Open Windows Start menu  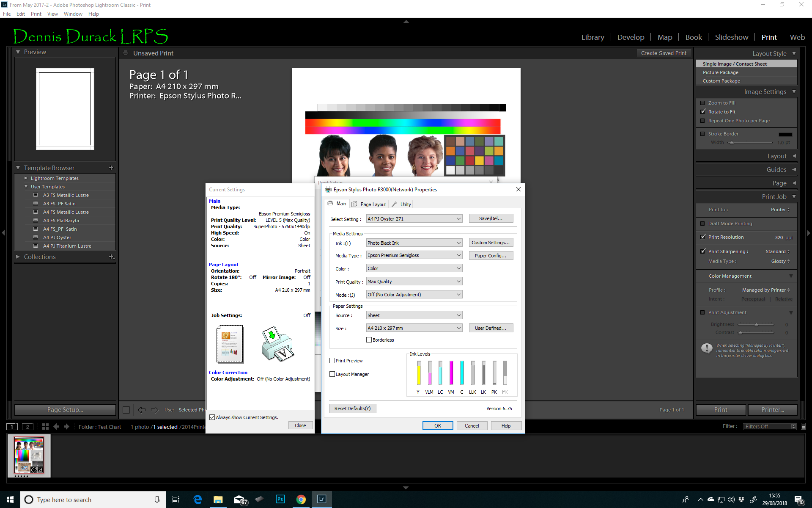(x=10, y=500)
